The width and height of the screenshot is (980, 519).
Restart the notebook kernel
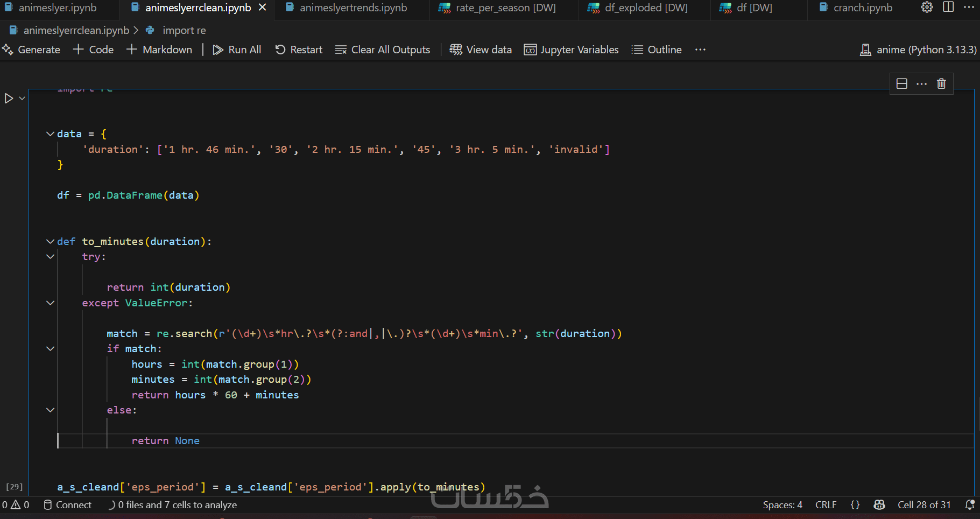point(299,50)
